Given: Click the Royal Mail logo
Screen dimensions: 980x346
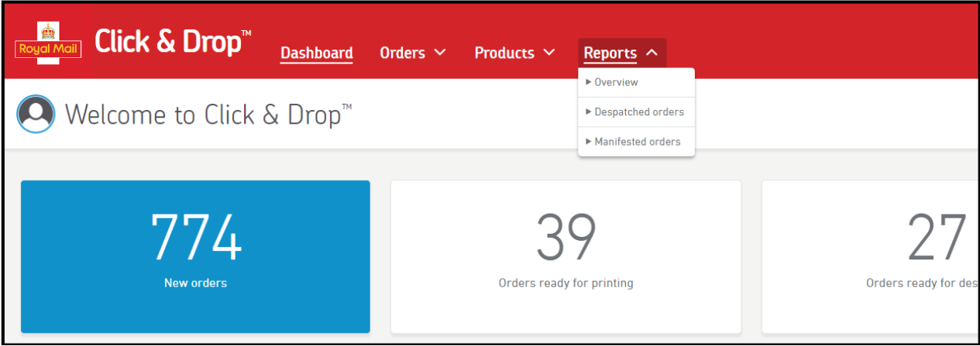Looking at the screenshot, I should pyautogui.click(x=48, y=42).
